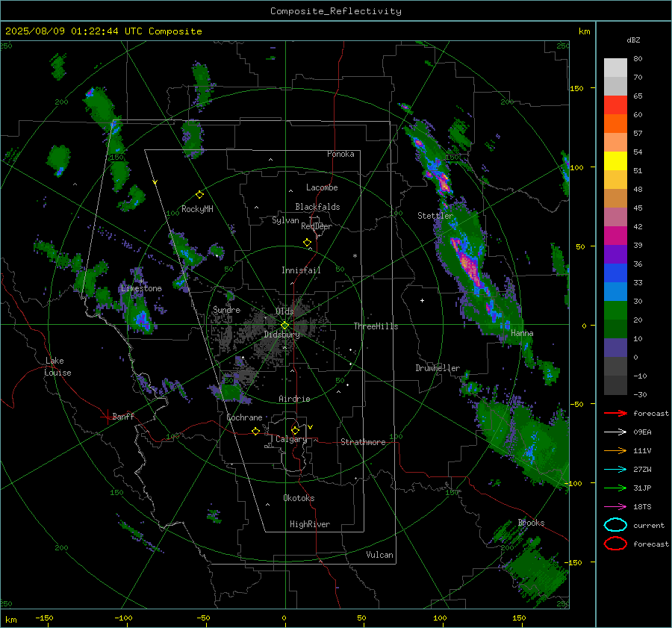Pick the magenta swatch in dBZ scale
The image size is (672, 628).
[615, 236]
